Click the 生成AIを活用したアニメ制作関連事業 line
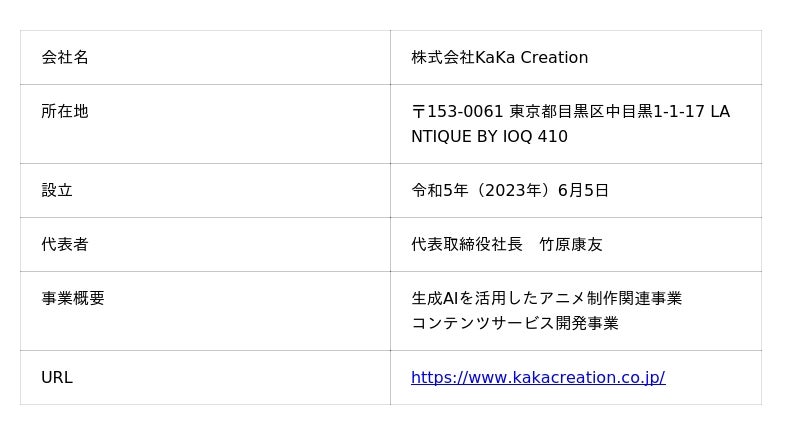 [546, 298]
